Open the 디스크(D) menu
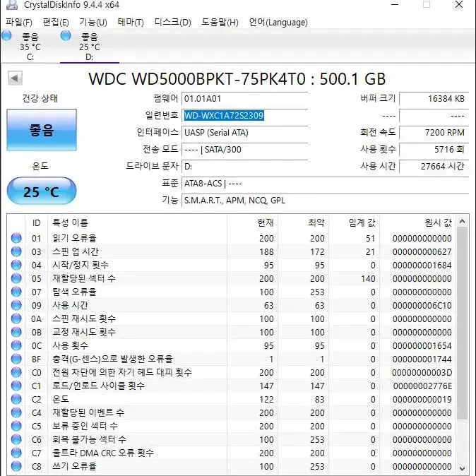The image size is (476, 476). [173, 22]
